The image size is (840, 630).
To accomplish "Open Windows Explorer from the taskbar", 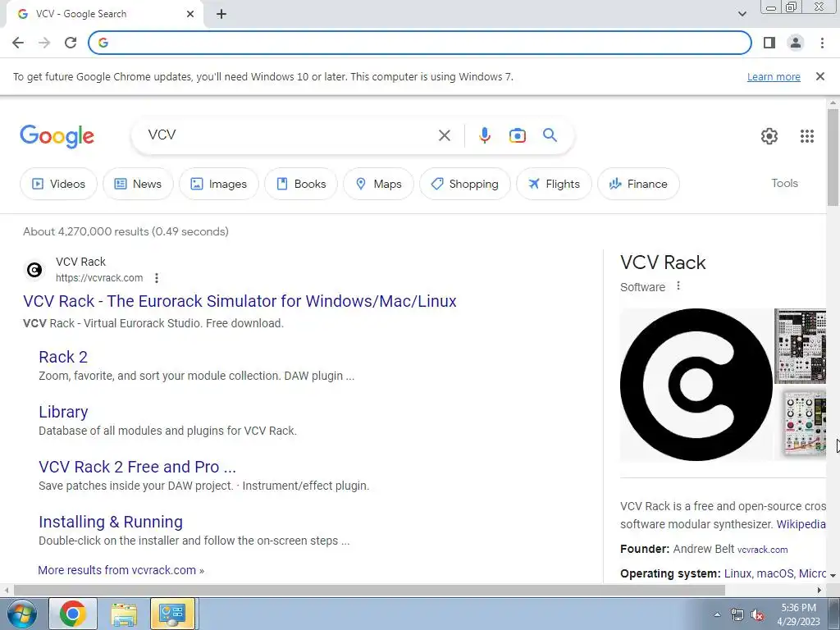I will coord(124,614).
